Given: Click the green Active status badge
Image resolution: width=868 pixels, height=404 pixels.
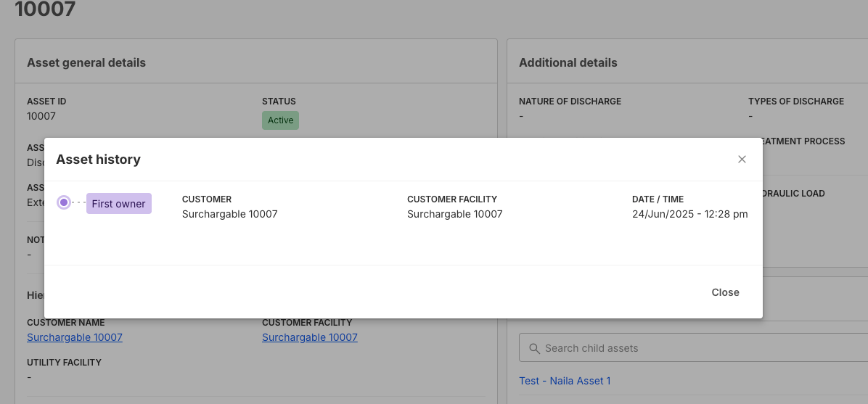Looking at the screenshot, I should coord(280,120).
